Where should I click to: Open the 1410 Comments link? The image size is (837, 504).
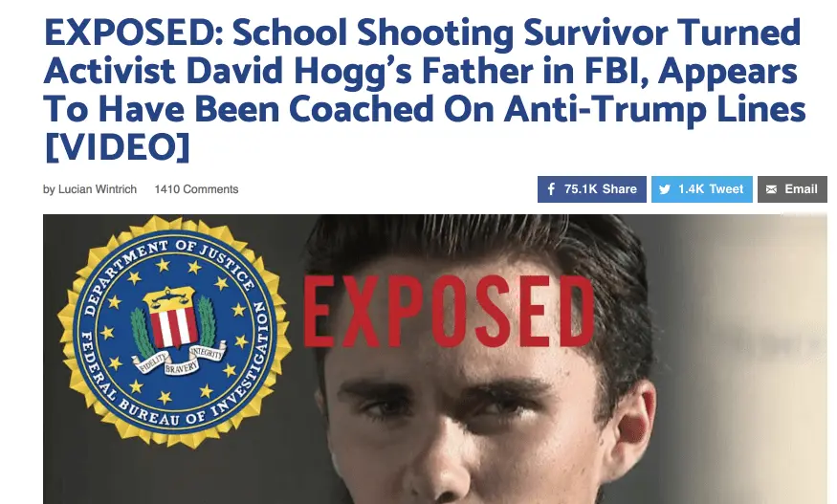[x=196, y=189]
